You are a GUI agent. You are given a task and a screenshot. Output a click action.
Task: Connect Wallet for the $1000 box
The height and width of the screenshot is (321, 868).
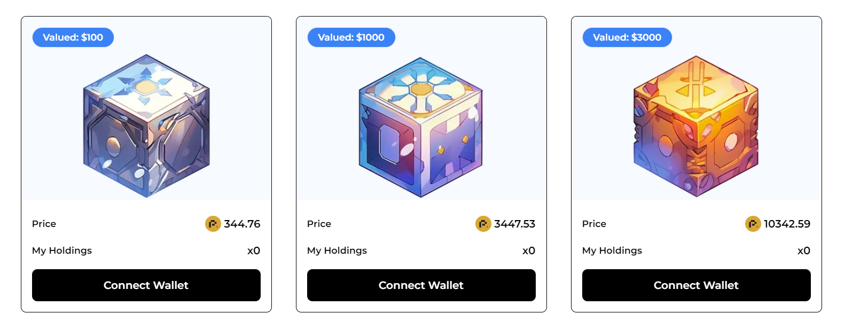pos(421,285)
